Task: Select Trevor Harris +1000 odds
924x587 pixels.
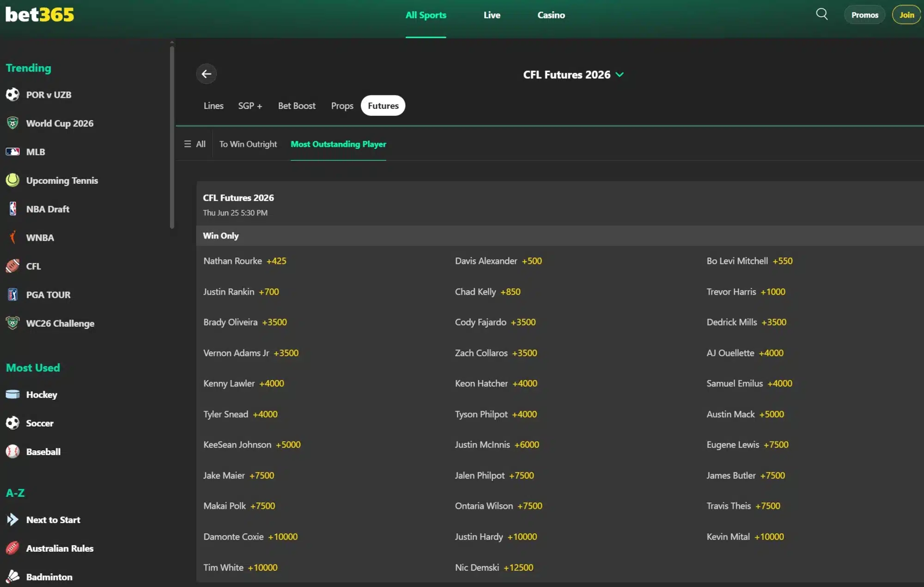Action: pos(746,292)
